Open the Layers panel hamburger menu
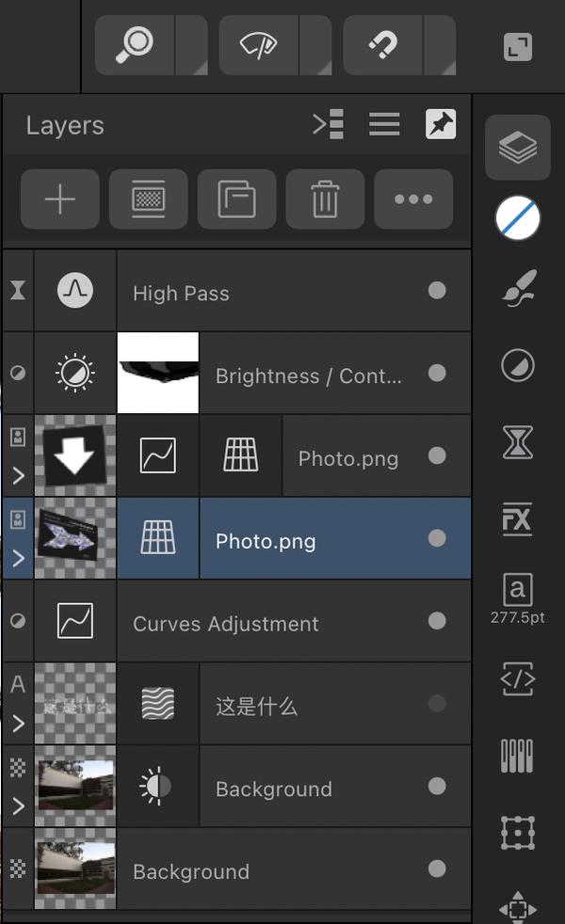 pyautogui.click(x=384, y=123)
